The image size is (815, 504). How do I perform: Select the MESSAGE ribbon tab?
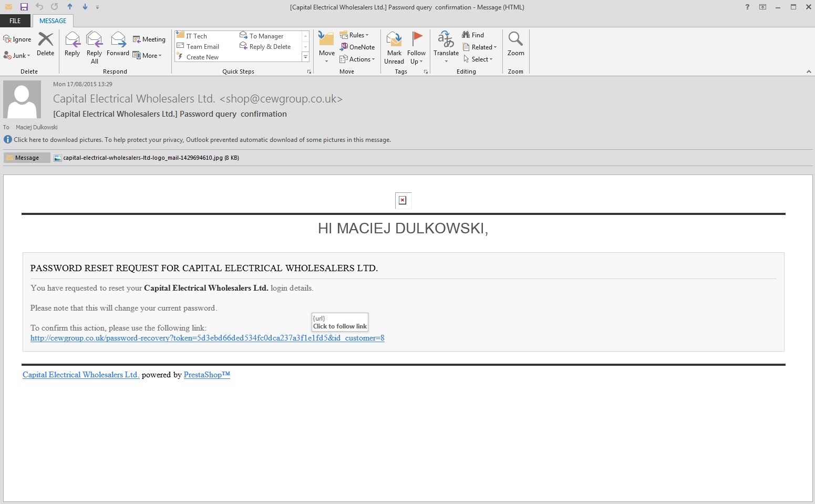point(53,21)
